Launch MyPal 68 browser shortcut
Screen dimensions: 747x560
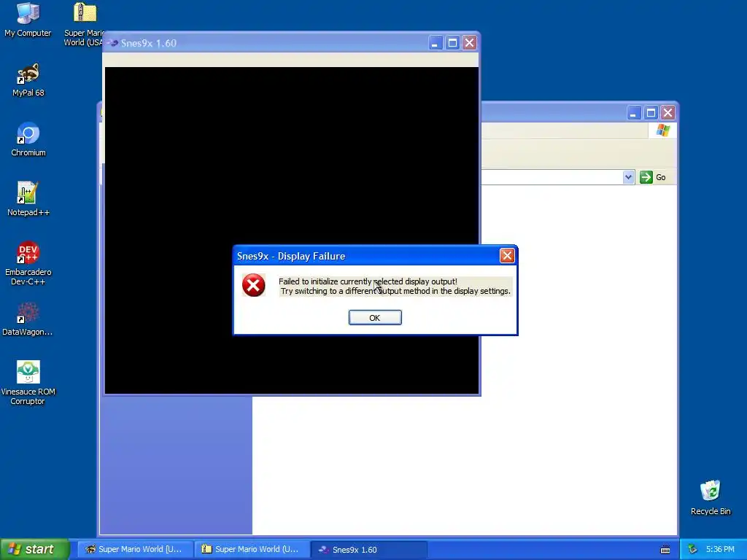point(28,80)
